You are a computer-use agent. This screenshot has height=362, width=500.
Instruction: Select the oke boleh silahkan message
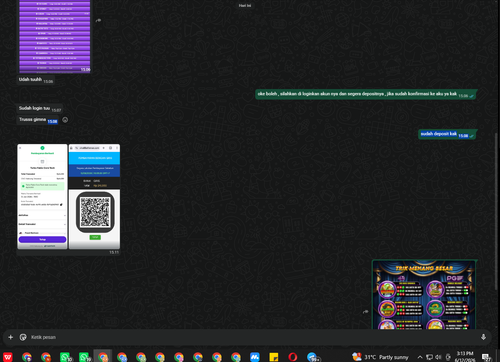tap(366, 94)
